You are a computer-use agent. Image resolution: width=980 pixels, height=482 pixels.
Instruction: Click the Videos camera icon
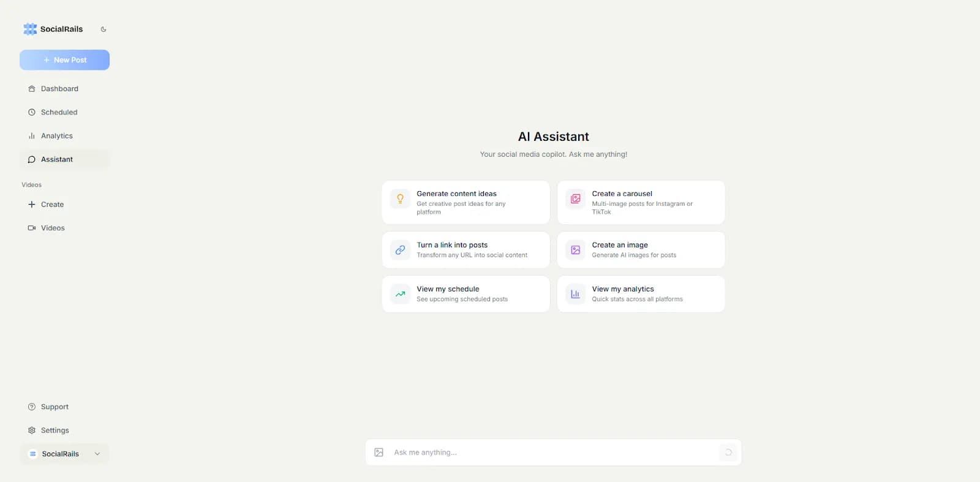click(31, 227)
